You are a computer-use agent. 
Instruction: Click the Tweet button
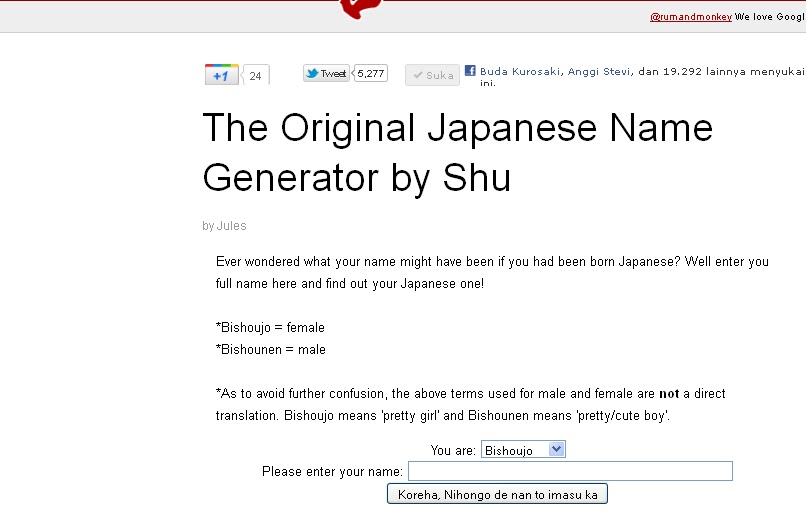coord(326,73)
